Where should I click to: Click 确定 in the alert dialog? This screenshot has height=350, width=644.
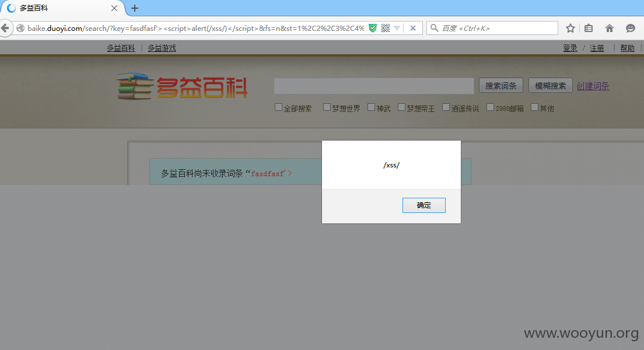[424, 205]
